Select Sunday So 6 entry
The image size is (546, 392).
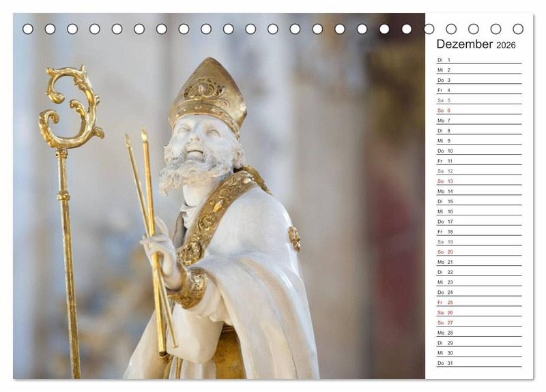pos(478,110)
